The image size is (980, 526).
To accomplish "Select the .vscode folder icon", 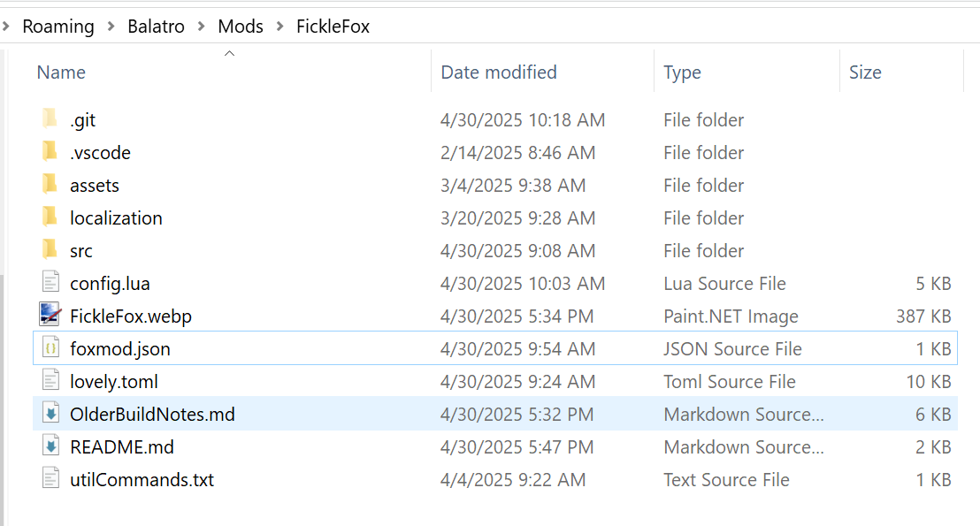I will pyautogui.click(x=50, y=152).
